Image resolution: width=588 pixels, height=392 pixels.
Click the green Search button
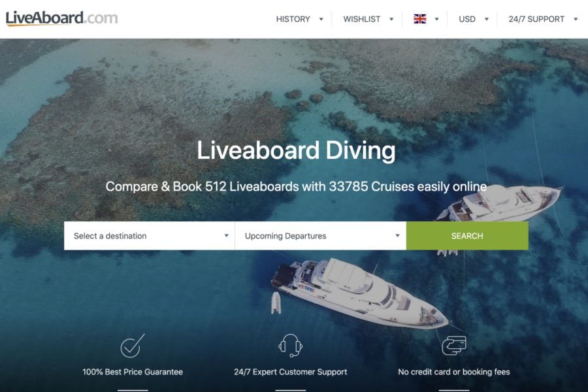point(467,236)
